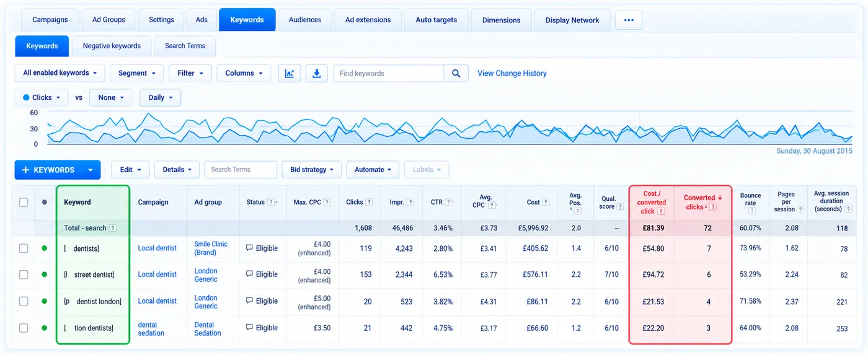Open the None comparison metric dropdown
This screenshot has width=868, height=355.
(x=110, y=97)
